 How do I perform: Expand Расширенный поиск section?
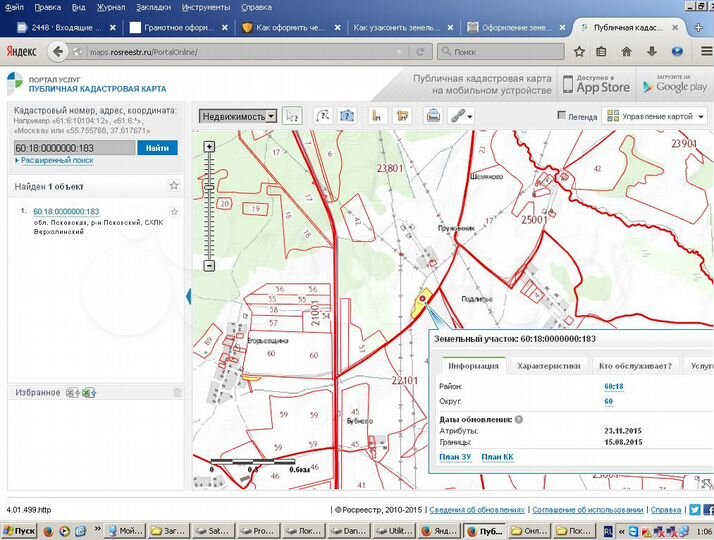pyautogui.click(x=55, y=160)
